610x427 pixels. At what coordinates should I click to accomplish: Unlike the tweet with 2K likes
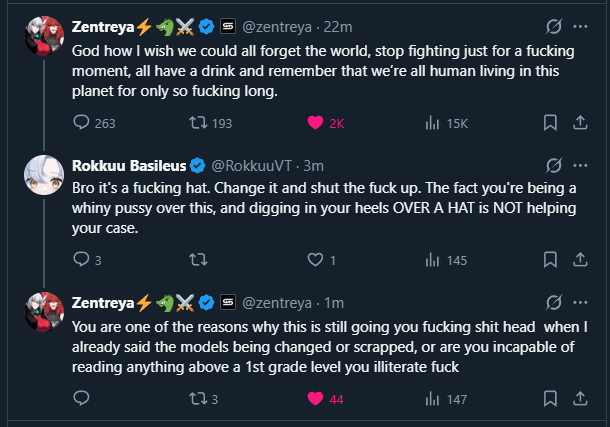pos(316,123)
